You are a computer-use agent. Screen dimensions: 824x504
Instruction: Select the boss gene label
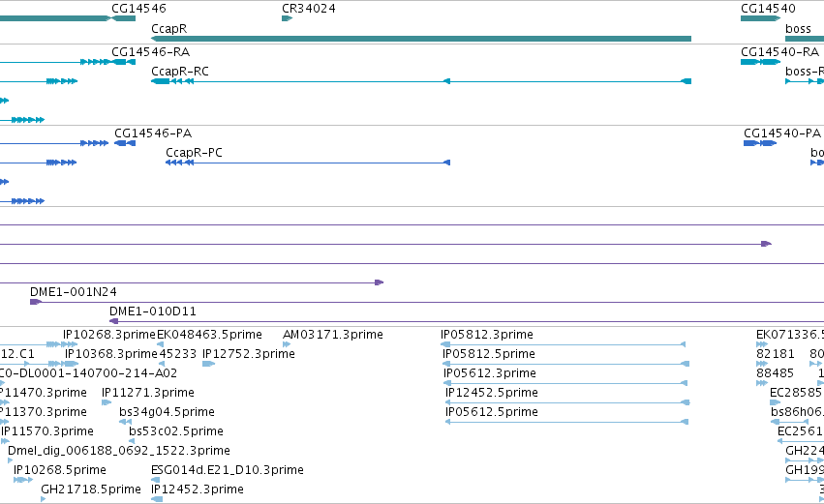[798, 29]
